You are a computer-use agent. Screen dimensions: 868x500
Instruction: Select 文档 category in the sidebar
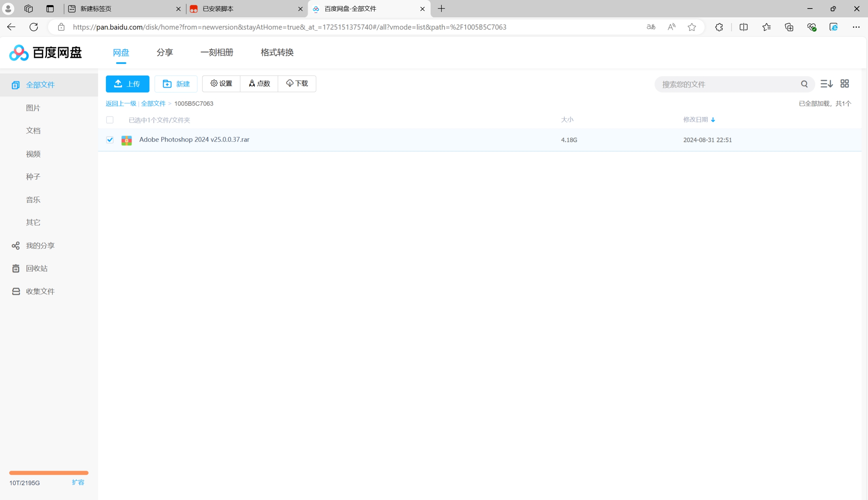[33, 130]
